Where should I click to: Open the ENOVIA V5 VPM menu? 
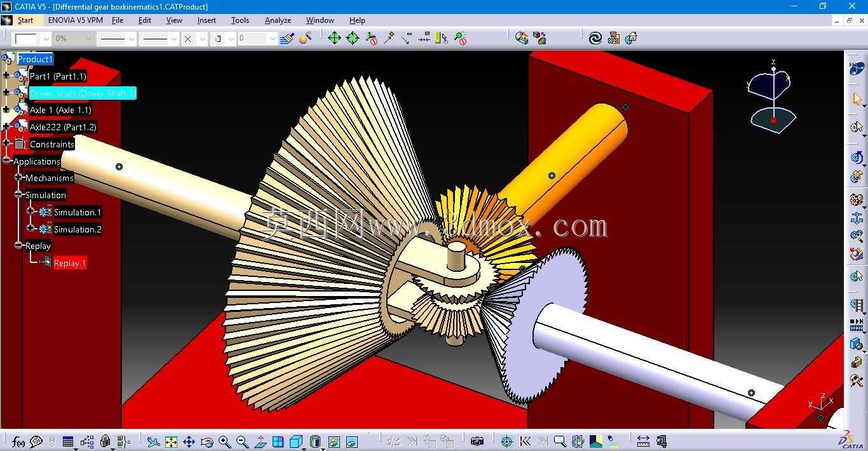pyautogui.click(x=76, y=20)
